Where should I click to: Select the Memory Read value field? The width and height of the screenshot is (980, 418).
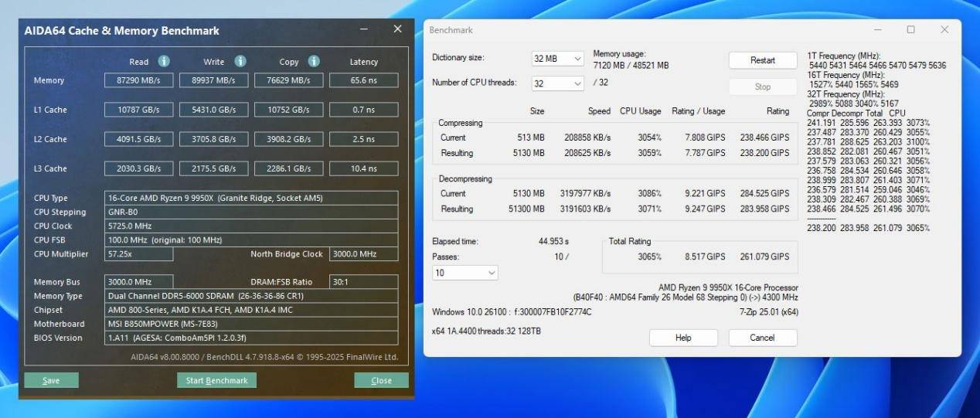139,80
